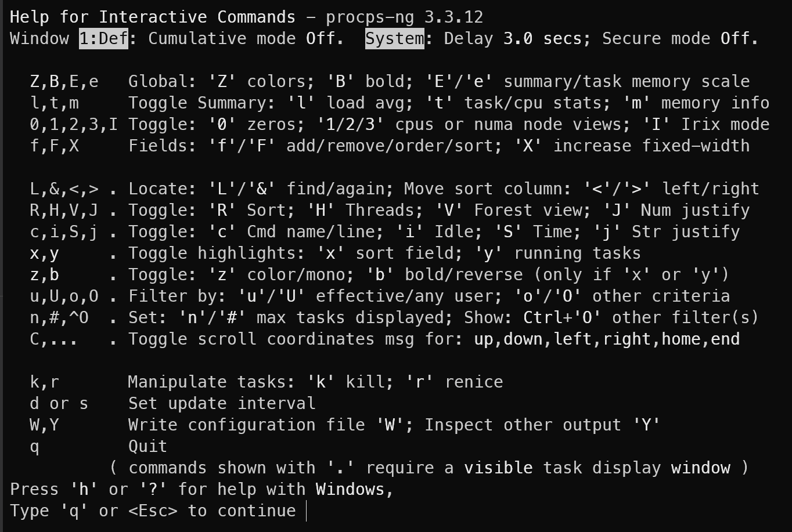Click the text cursor after 'to continue'

(x=306, y=511)
